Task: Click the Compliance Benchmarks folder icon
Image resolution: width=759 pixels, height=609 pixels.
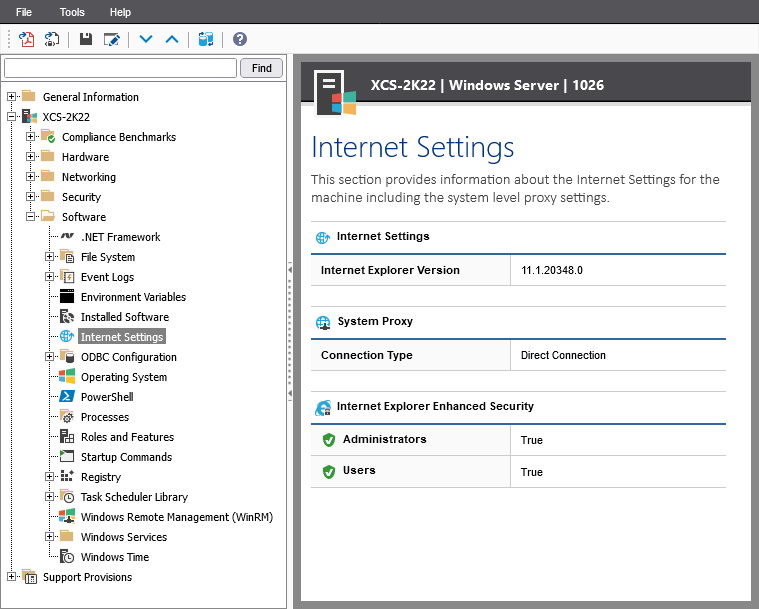Action: click(x=48, y=137)
